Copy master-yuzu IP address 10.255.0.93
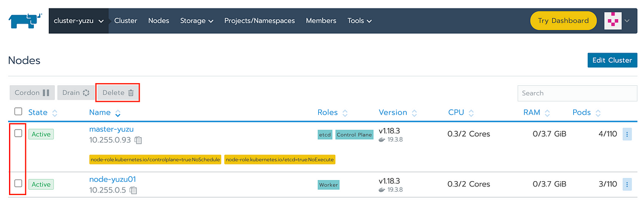This screenshot has width=644, height=209. 138,140
